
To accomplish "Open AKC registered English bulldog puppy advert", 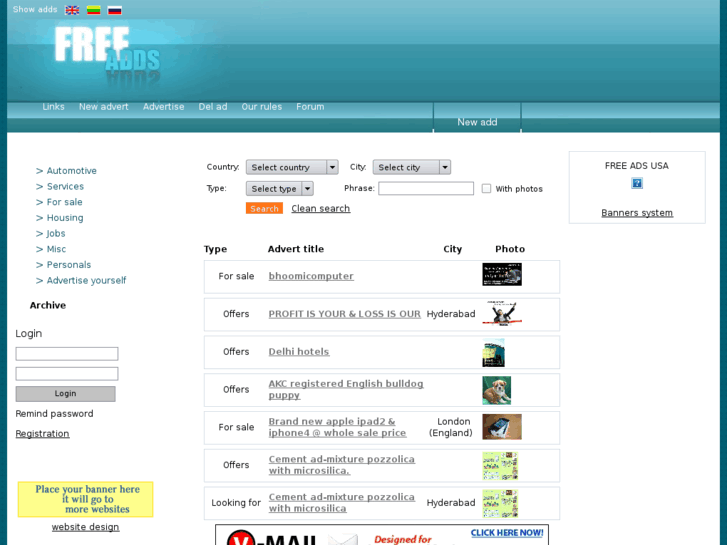I will 346,389.
